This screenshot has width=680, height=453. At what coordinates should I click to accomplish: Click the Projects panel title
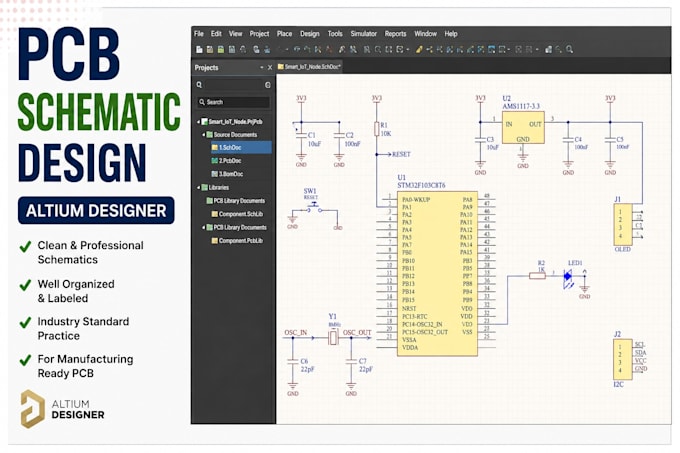206,68
